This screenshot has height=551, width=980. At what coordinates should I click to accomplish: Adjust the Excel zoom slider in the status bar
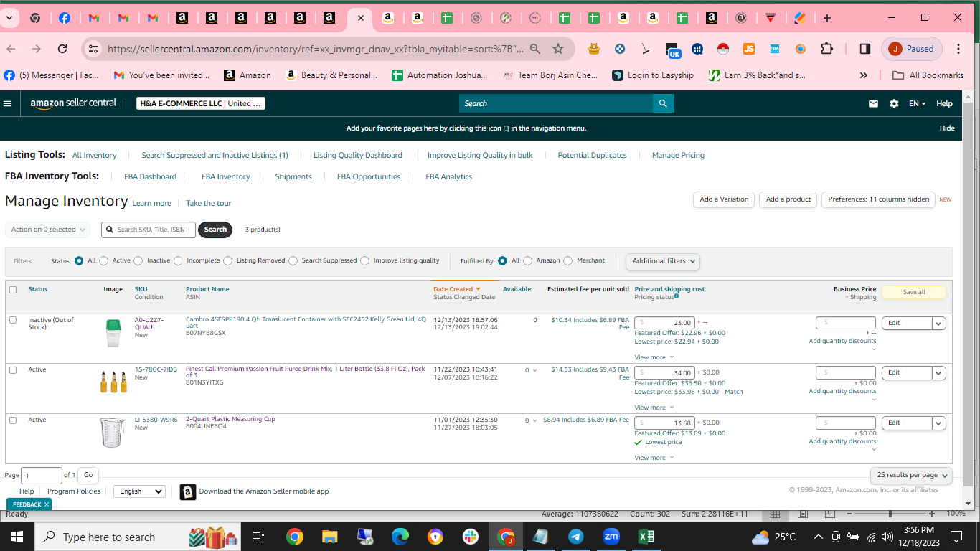coord(890,514)
